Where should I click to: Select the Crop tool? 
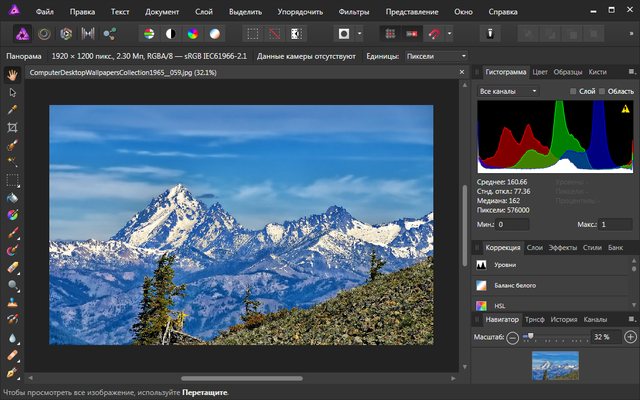11,127
